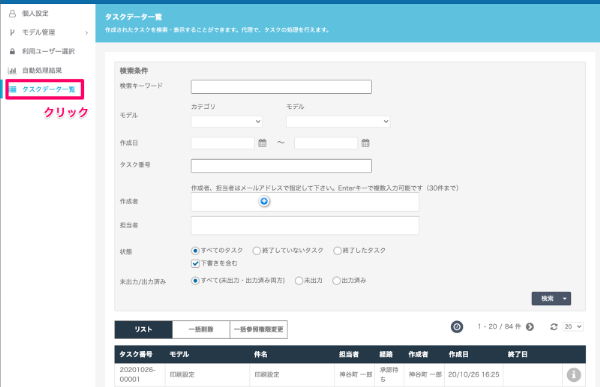Image resolution: width=600 pixels, height=387 pixels.
Task: Toggle the 下書きを含む checkbox
Action: click(195, 263)
